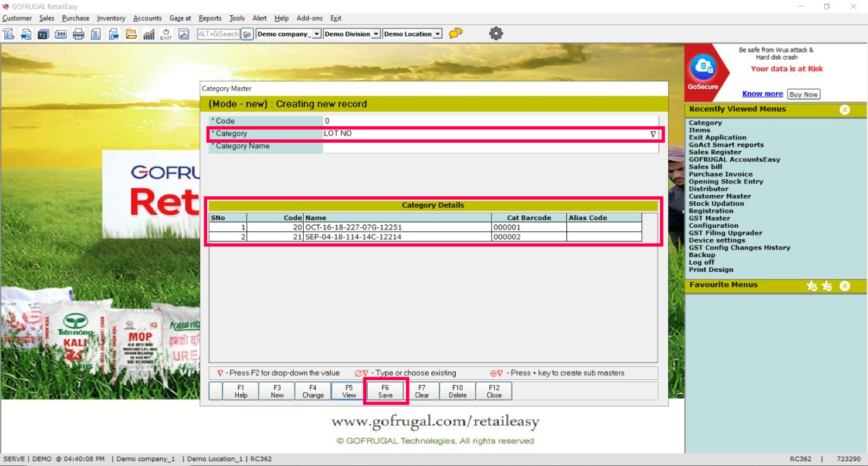The height and width of the screenshot is (466, 868).
Task: Click the F3 New button
Action: (x=277, y=391)
